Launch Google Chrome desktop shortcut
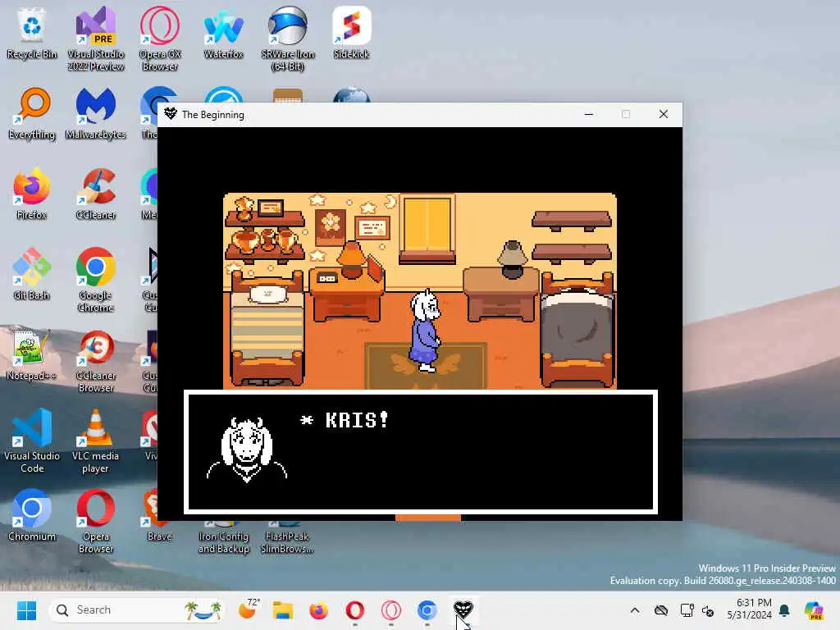The height and width of the screenshot is (630, 840). (x=96, y=280)
